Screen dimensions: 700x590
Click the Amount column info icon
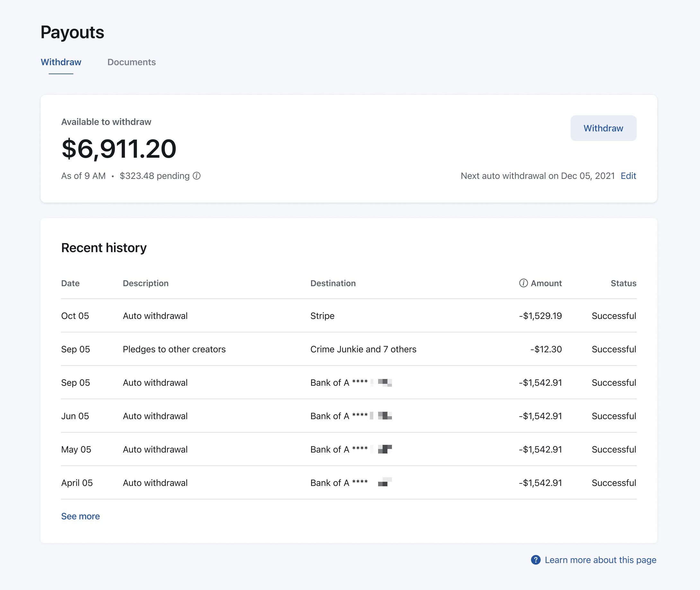(523, 283)
